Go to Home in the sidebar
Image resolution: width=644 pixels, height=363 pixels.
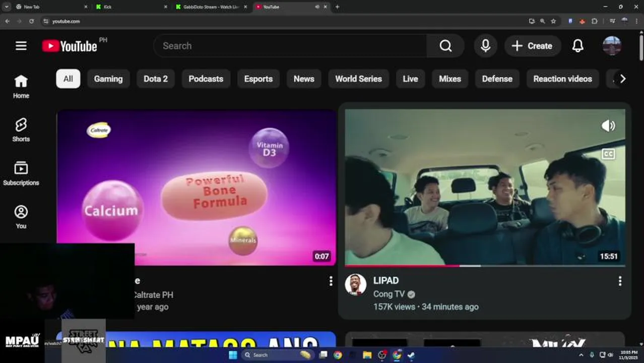point(21,87)
